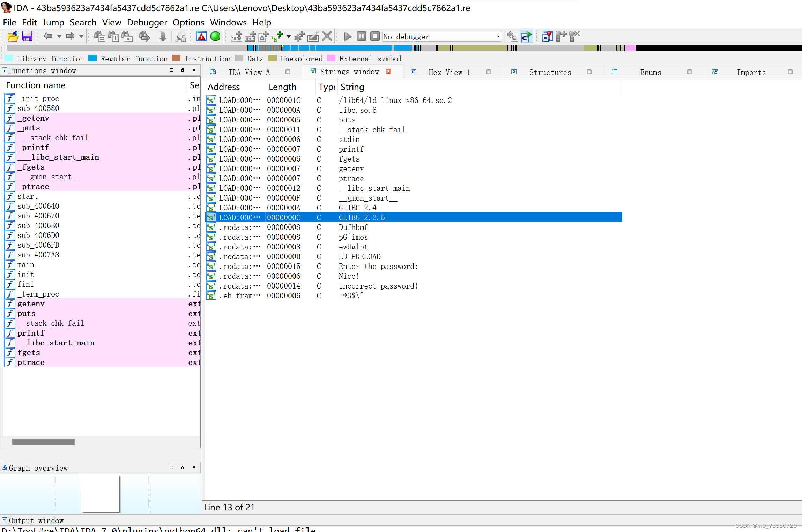This screenshot has height=532, width=802.
Task: Close the Strings window tab
Action: pos(388,71)
